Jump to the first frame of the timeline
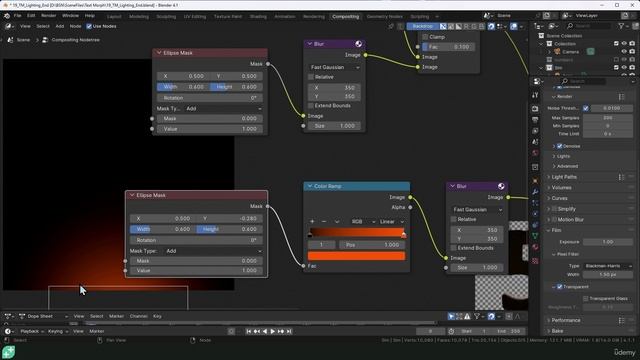The height and width of the screenshot is (360, 640). coord(249,331)
